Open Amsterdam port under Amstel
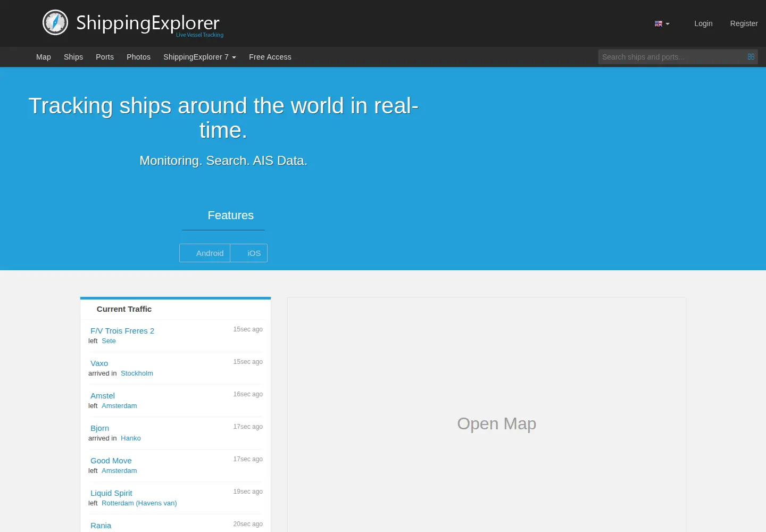This screenshot has height=532, width=766. 119,406
